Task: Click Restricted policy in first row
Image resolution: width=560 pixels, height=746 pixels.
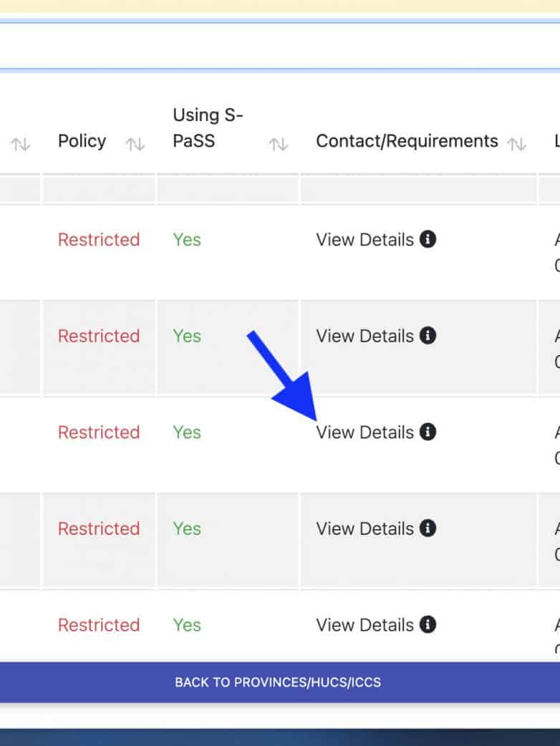Action: pyautogui.click(x=99, y=240)
